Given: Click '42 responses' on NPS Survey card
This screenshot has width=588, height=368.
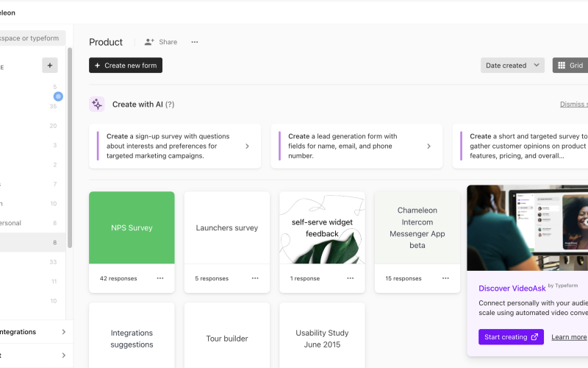Looking at the screenshot, I should [x=118, y=279].
